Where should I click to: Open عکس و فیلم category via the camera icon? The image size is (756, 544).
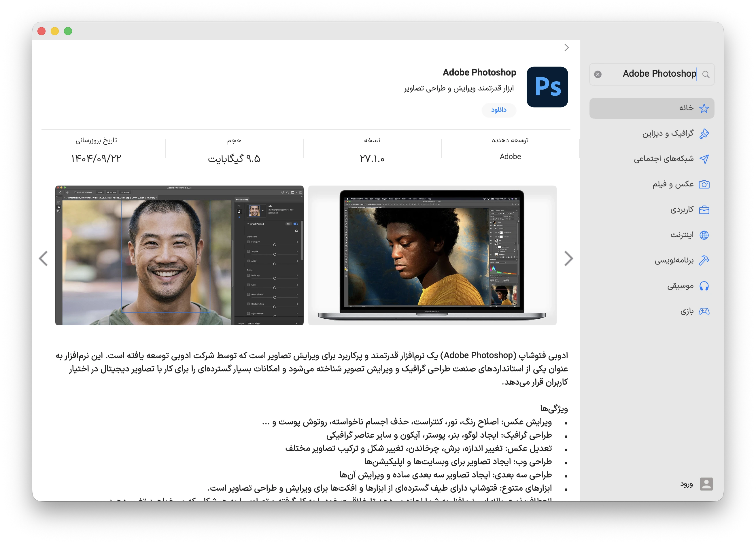click(704, 184)
